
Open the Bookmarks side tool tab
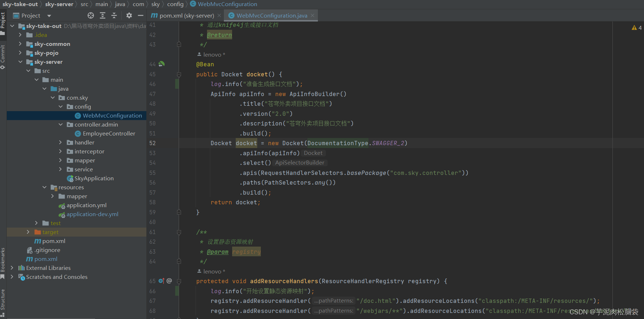tap(3, 263)
